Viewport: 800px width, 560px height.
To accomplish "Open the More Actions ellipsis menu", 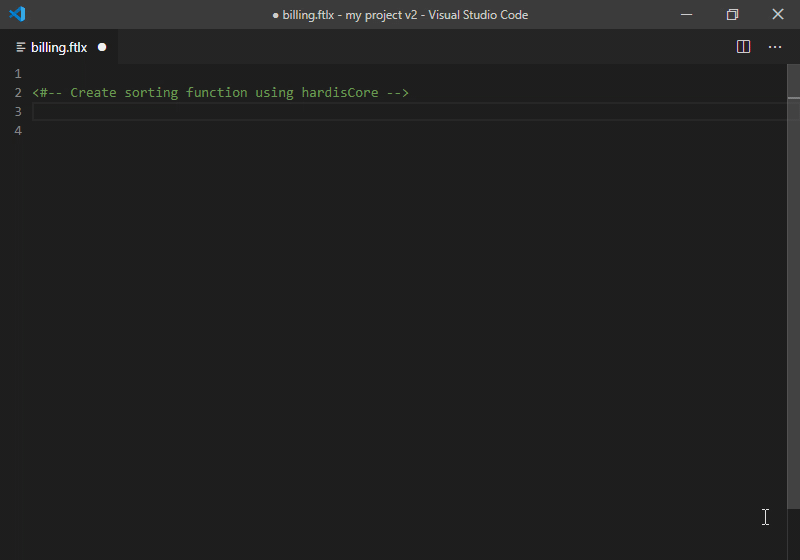I will click(x=775, y=47).
